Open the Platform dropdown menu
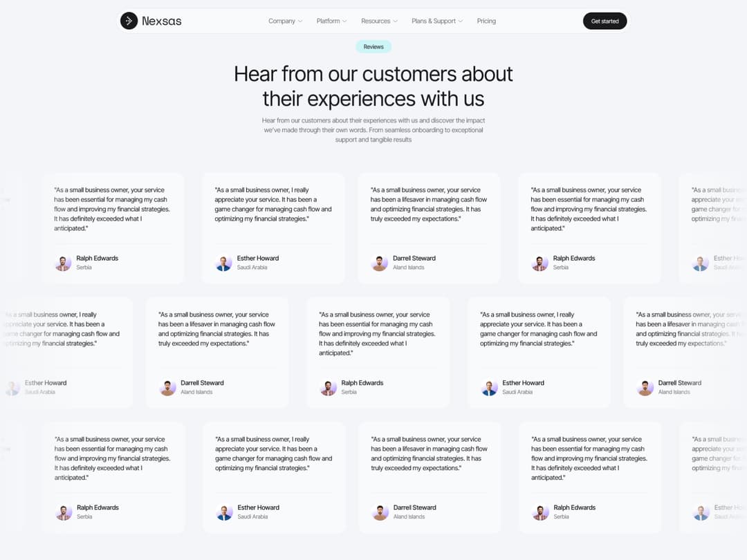Screen dimensions: 747x560 pos(331,21)
